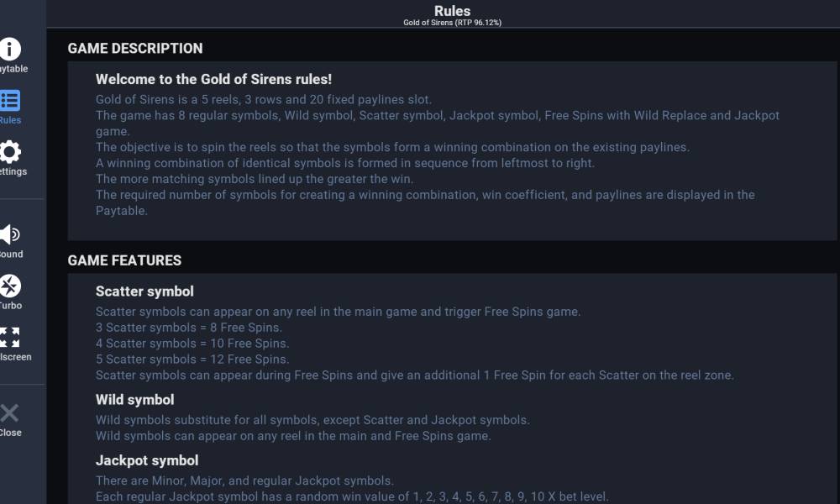Viewport: 840px width, 504px height.
Task: Toggle Fullscreen with the arrows icon
Action: click(x=10, y=338)
